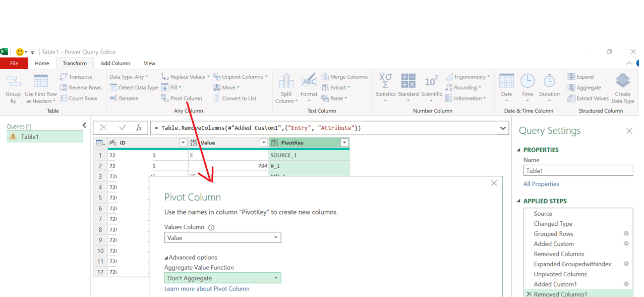The width and height of the screenshot is (644, 297).
Task: Open Standard number operations
Action: pyautogui.click(x=408, y=88)
